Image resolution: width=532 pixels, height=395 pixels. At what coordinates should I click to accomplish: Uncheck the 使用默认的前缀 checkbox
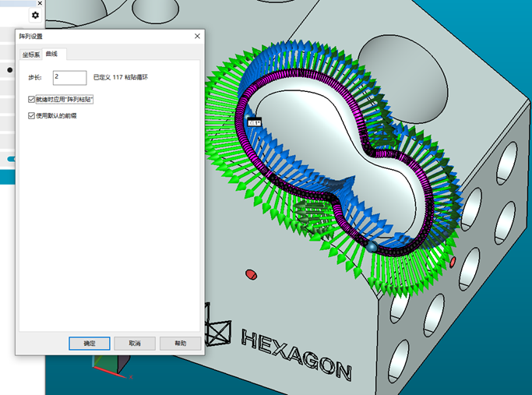pos(31,115)
